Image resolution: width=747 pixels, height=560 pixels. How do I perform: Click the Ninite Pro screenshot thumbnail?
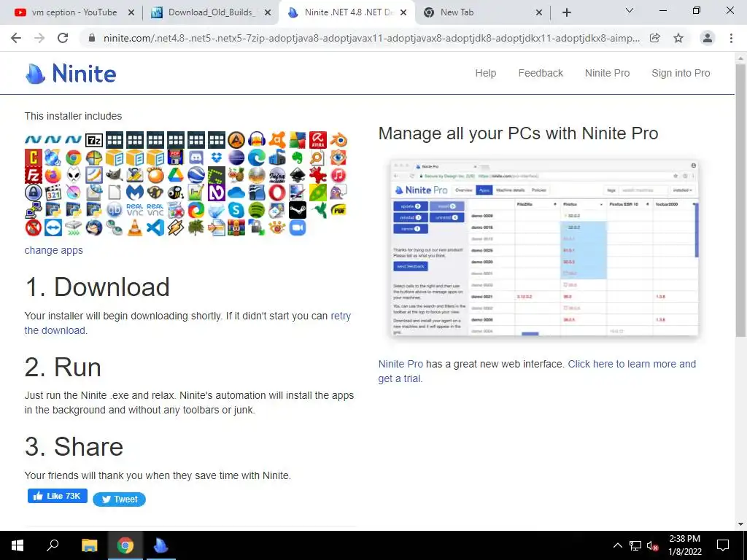544,248
